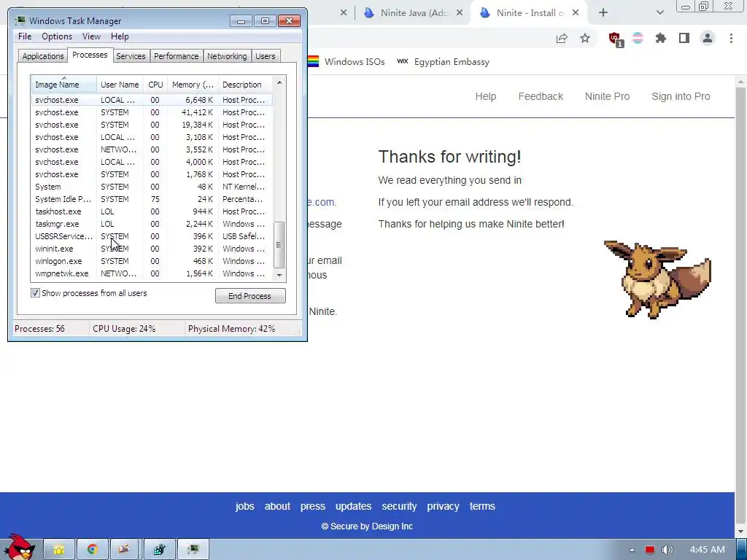The height and width of the screenshot is (560, 747).
Task: Open the volume speaker tray icon
Action: 667,550
